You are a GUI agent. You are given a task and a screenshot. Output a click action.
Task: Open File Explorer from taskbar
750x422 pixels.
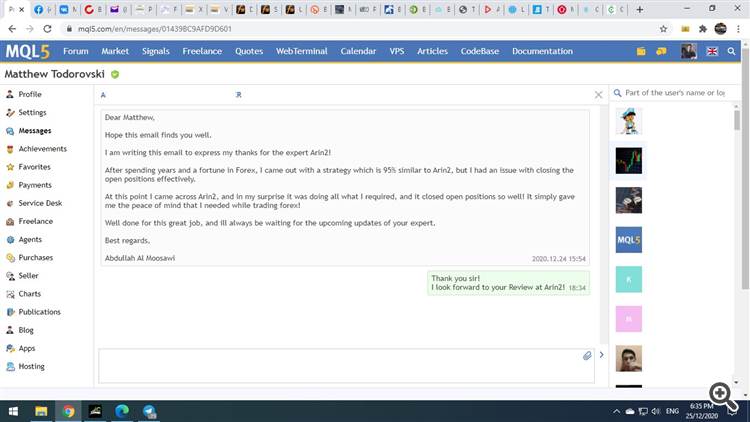pos(41,411)
